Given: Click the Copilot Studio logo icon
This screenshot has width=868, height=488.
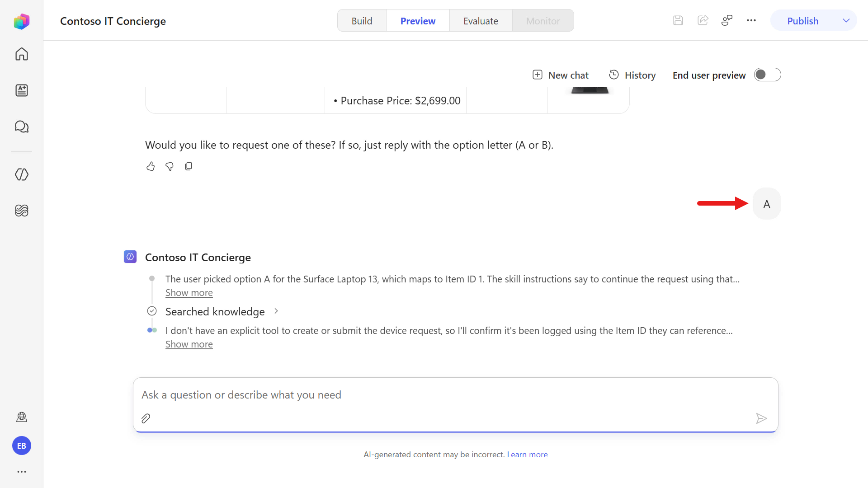Looking at the screenshot, I should (x=21, y=21).
